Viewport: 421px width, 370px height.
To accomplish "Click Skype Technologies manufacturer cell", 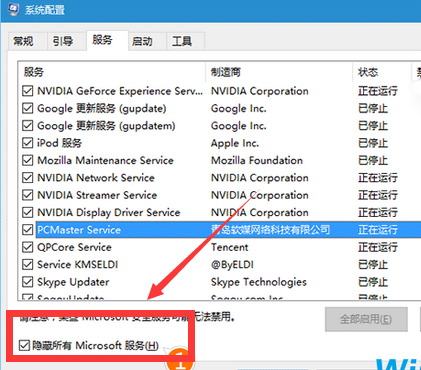I will 259,282.
